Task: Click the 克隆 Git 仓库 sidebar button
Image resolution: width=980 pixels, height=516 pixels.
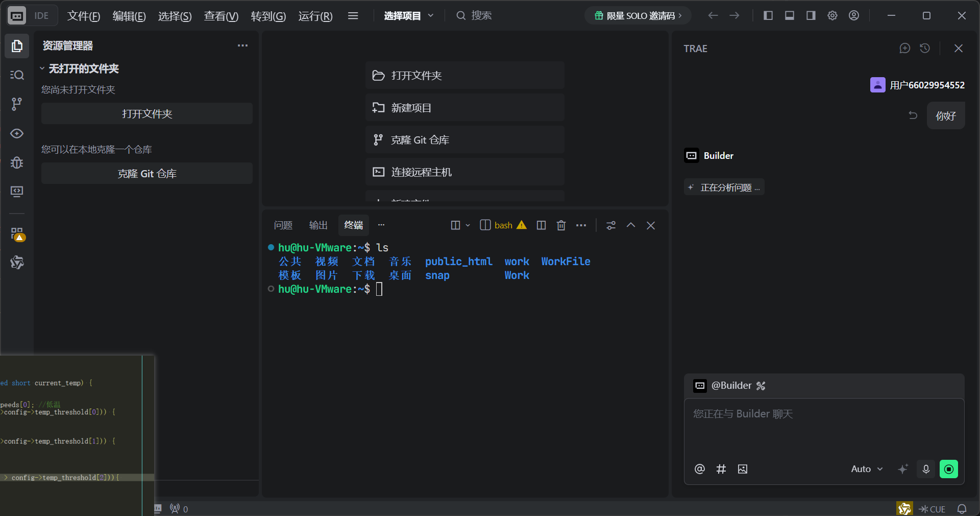Action: tap(147, 174)
